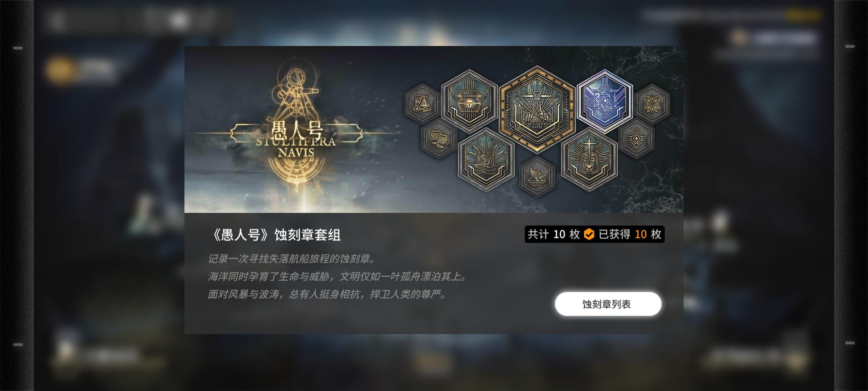The width and height of the screenshot is (868, 391).
Task: Select the ocean wave sunburst medal
Action: coord(486,160)
